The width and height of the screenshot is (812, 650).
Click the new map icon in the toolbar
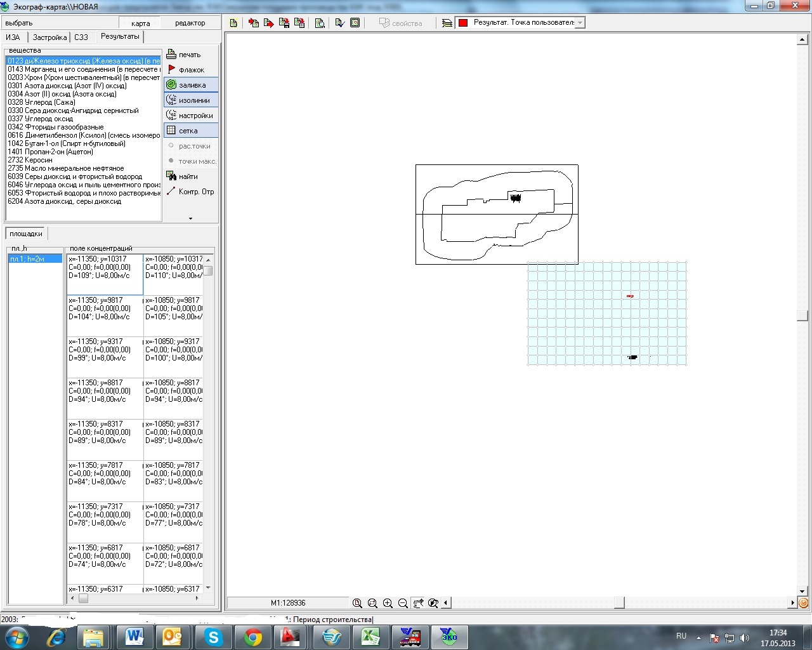click(x=233, y=23)
